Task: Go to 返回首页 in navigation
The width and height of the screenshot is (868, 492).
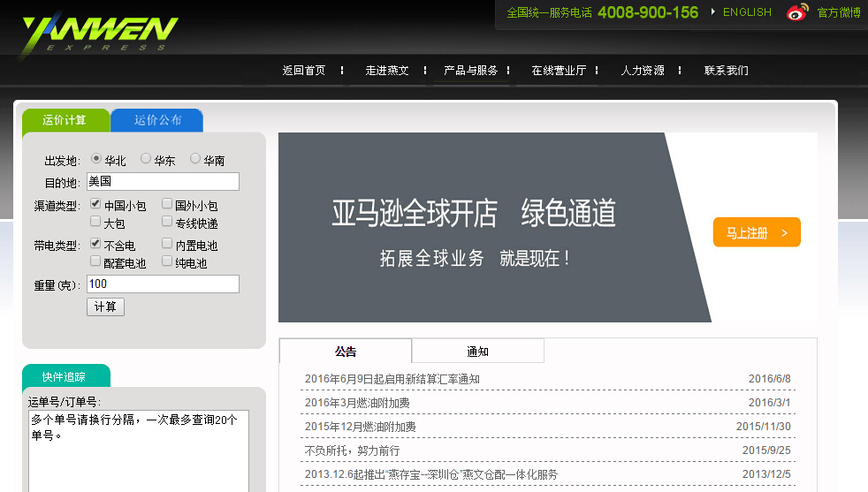Action: pos(304,71)
